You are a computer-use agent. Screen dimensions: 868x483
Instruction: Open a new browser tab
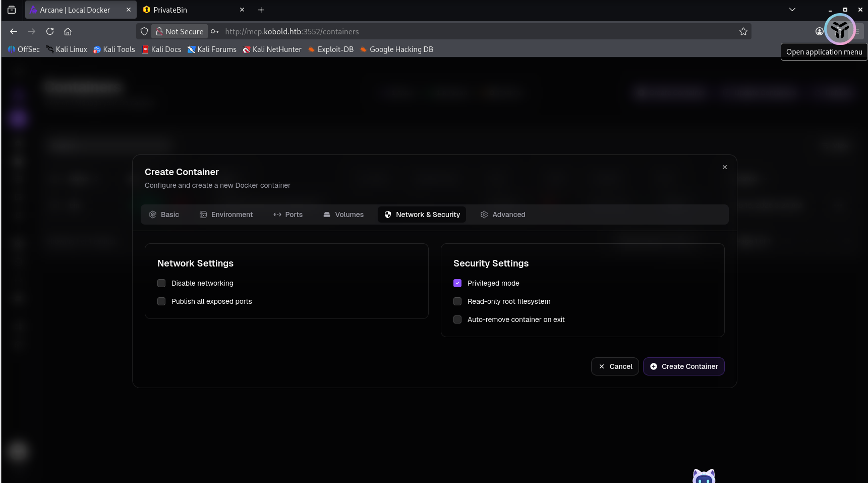261,10
